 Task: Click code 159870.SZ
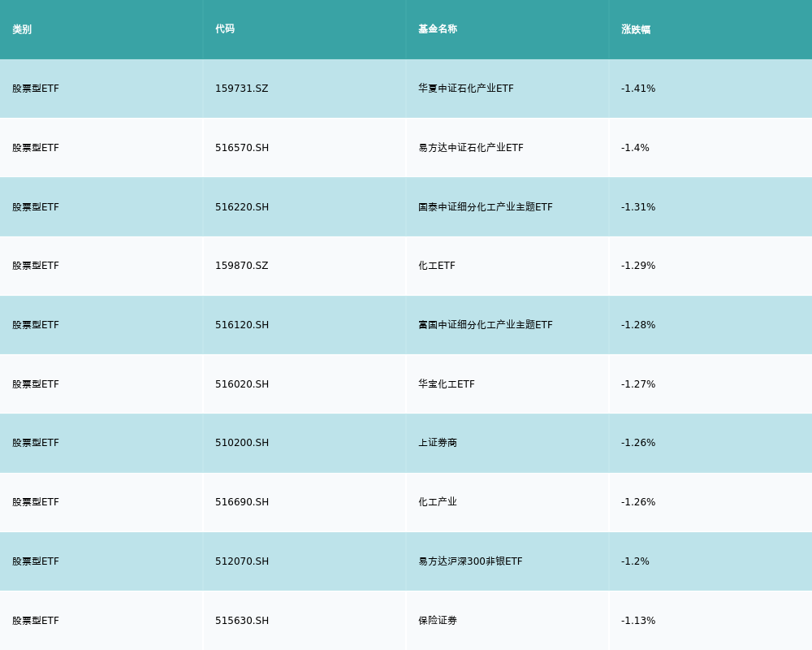click(241, 266)
